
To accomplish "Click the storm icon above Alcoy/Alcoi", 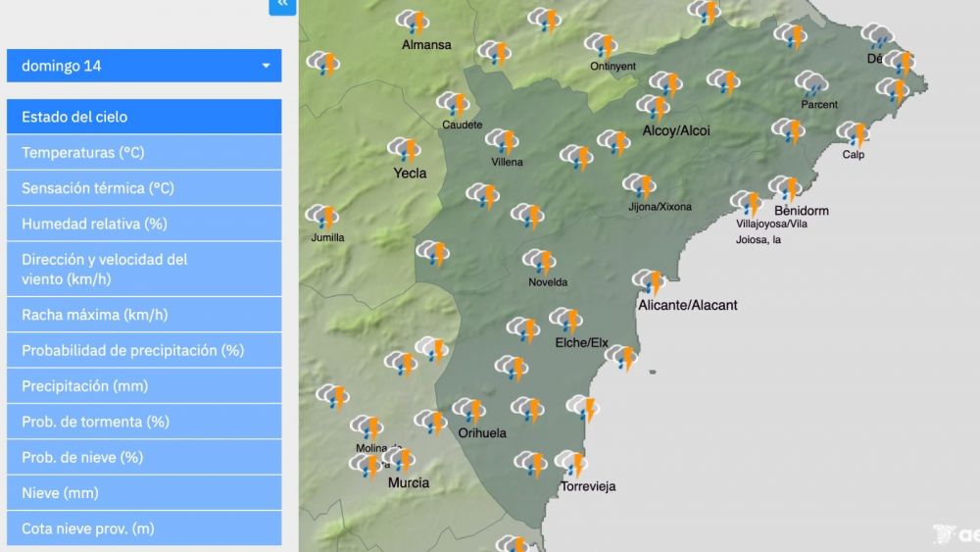I will (654, 108).
